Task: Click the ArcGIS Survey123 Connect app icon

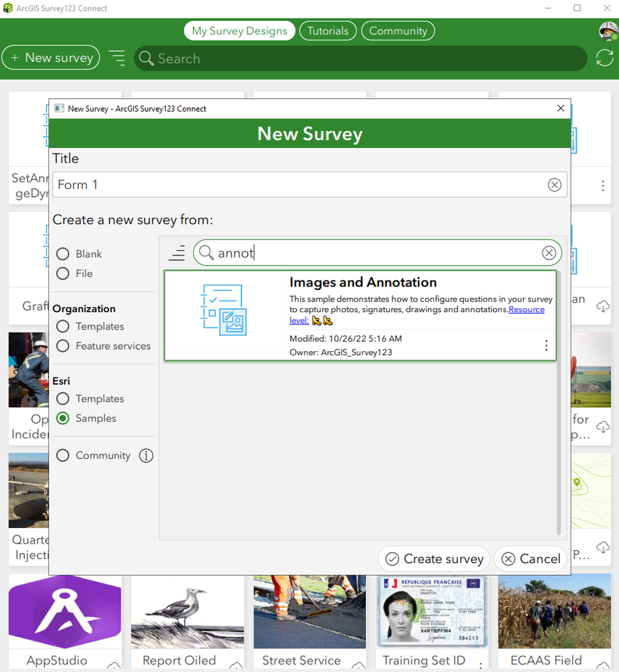Action: pos(7,8)
